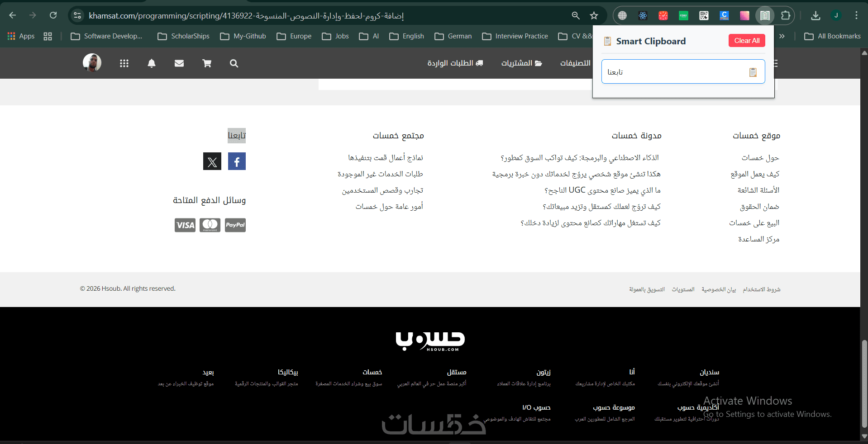
Task: Open the Khamsat shopping cart
Action: pyautogui.click(x=207, y=63)
